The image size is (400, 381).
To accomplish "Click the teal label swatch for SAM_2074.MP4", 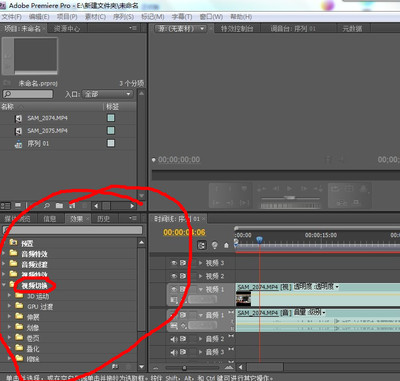I will (111, 118).
